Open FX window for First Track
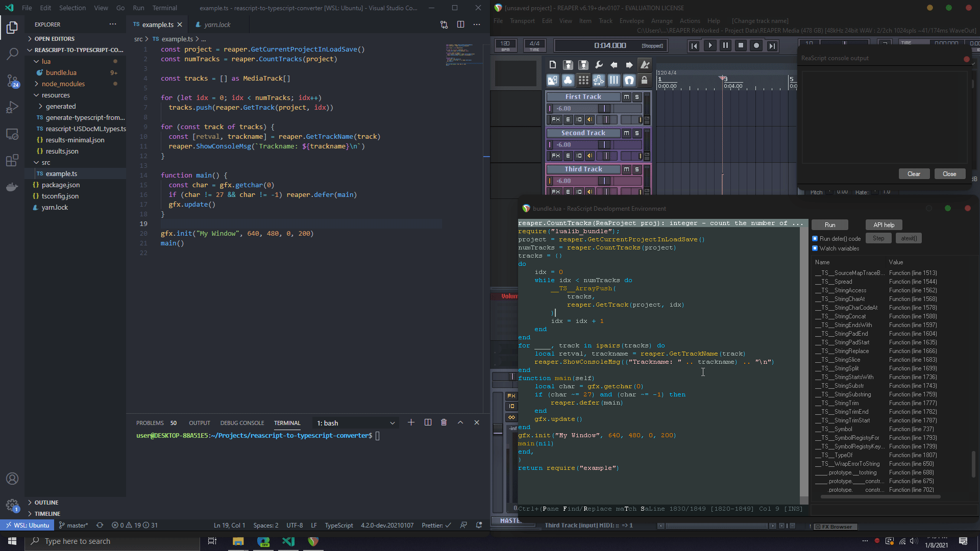Viewport: 980px width, 551px height. (x=555, y=119)
